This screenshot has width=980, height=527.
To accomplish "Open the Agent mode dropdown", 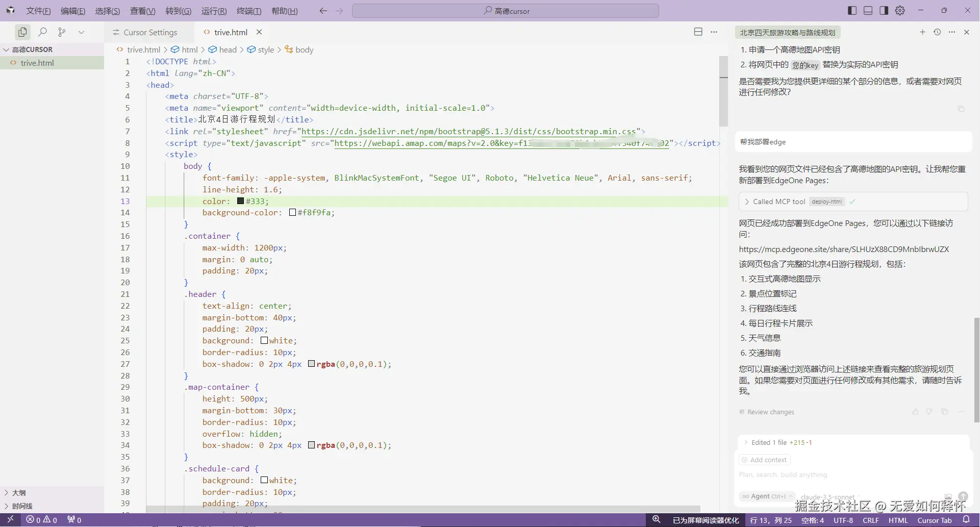I will (767, 496).
